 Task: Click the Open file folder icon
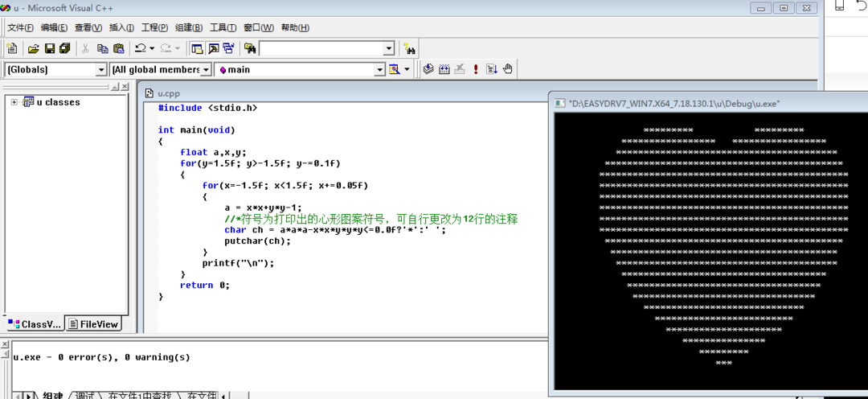click(x=33, y=49)
